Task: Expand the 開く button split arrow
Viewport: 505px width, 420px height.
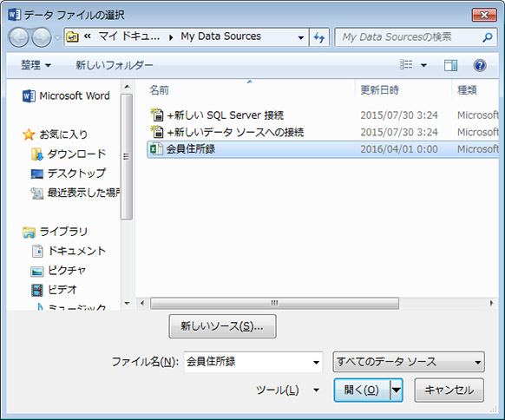Action: pyautogui.click(x=397, y=390)
